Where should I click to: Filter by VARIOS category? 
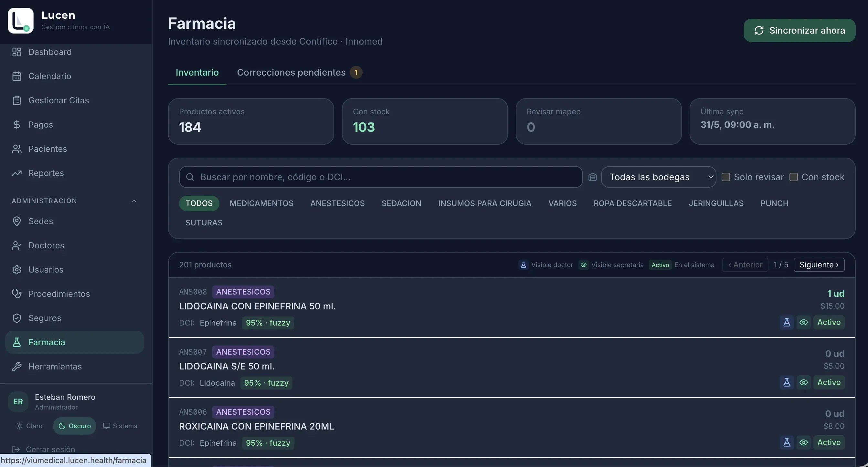tap(562, 203)
